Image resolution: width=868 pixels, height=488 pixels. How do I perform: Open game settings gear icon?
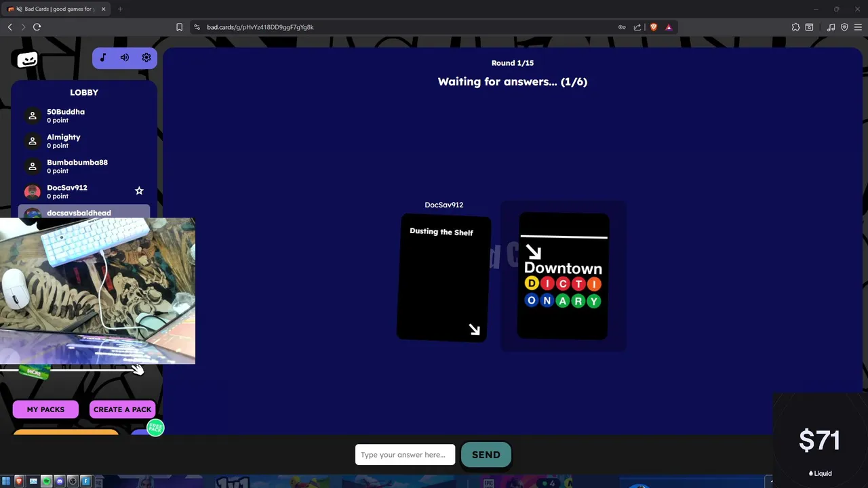click(x=146, y=58)
